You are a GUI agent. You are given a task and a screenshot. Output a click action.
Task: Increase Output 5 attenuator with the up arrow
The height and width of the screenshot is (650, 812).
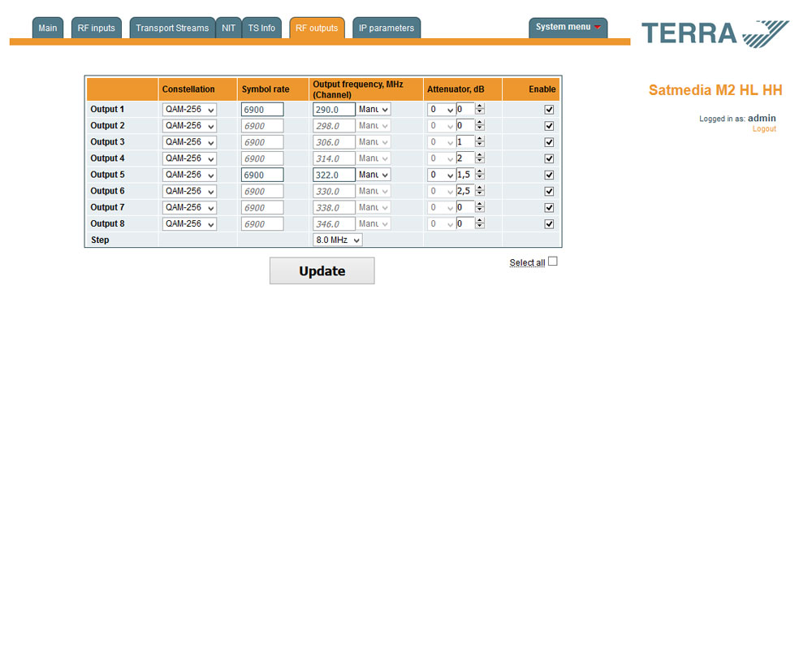pyautogui.click(x=480, y=171)
